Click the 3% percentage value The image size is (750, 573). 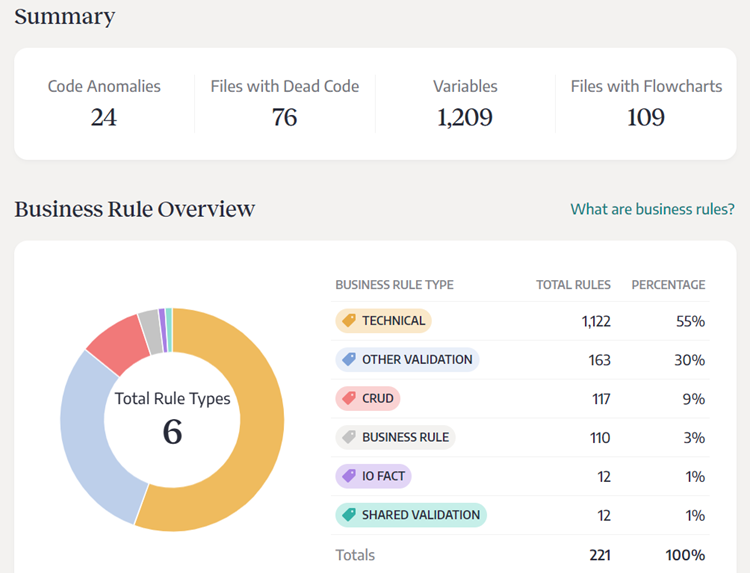pos(694,438)
